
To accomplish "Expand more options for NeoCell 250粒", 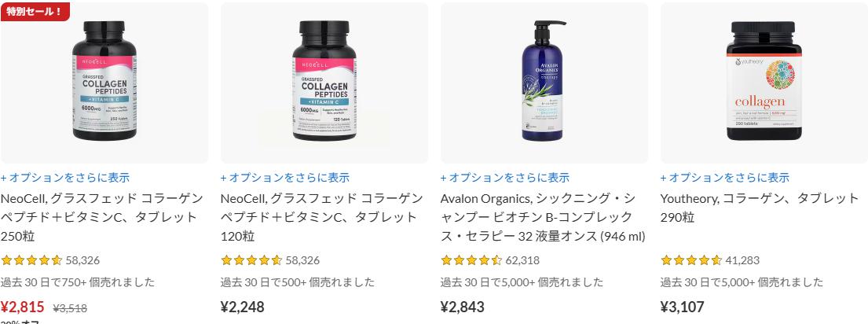I will click(x=65, y=178).
